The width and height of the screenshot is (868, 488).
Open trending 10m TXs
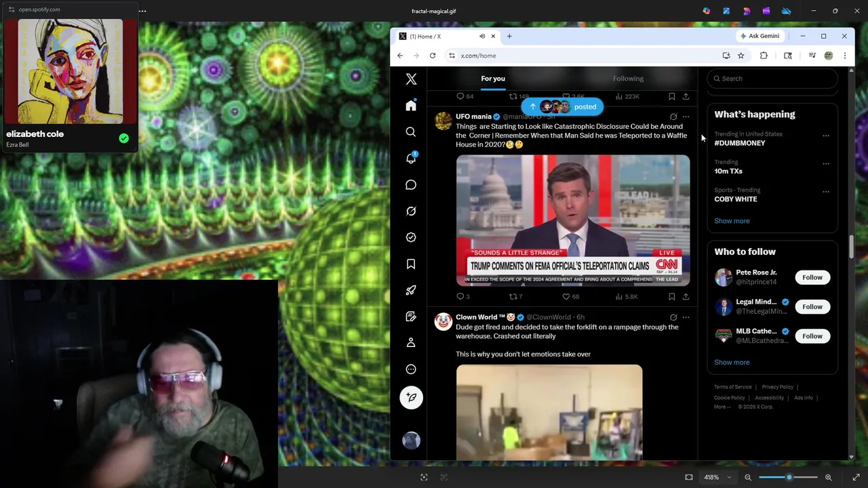[x=728, y=171]
